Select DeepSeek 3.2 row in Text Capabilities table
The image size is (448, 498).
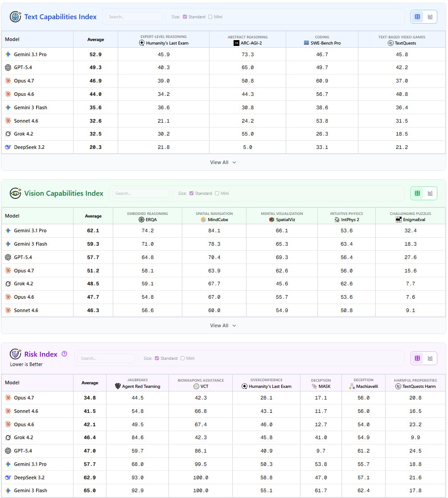tap(223, 147)
